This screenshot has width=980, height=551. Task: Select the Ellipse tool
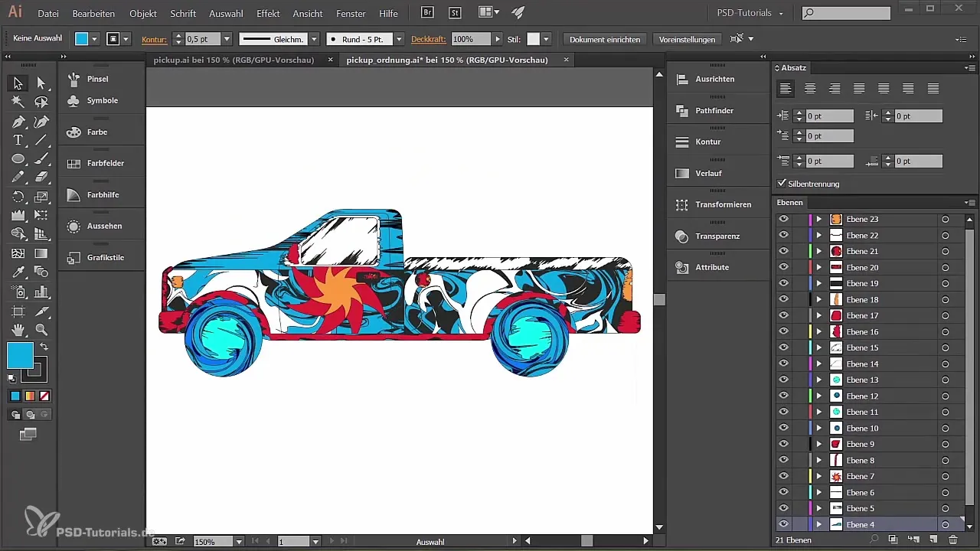pyautogui.click(x=18, y=158)
